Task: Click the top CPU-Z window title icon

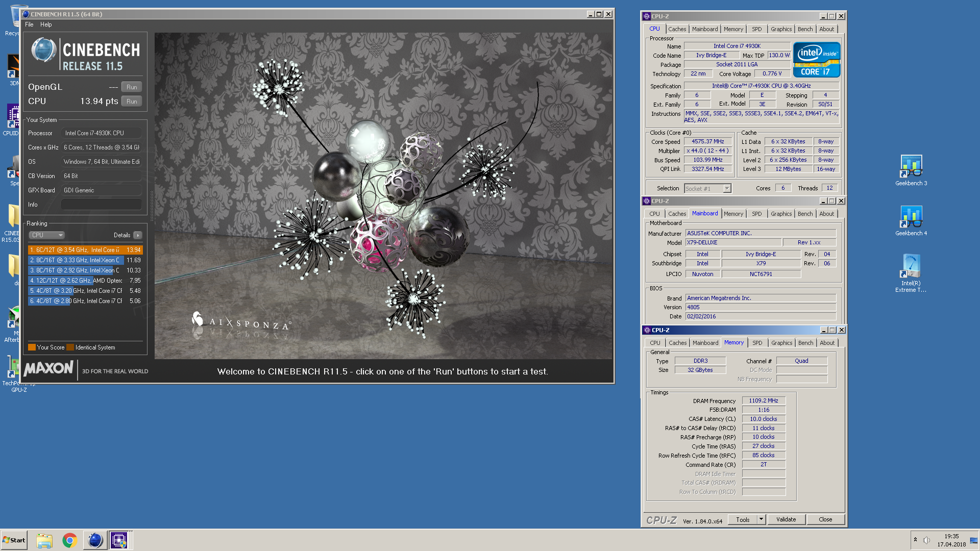Action: tap(647, 16)
